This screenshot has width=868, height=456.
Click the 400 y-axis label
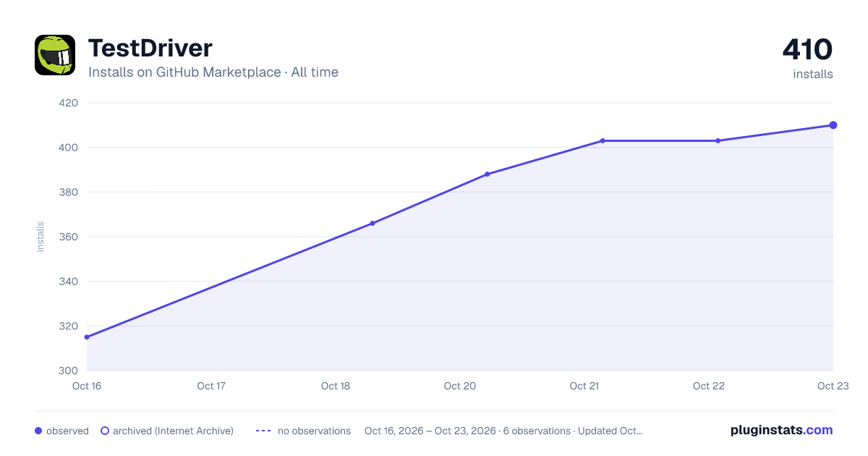68,148
